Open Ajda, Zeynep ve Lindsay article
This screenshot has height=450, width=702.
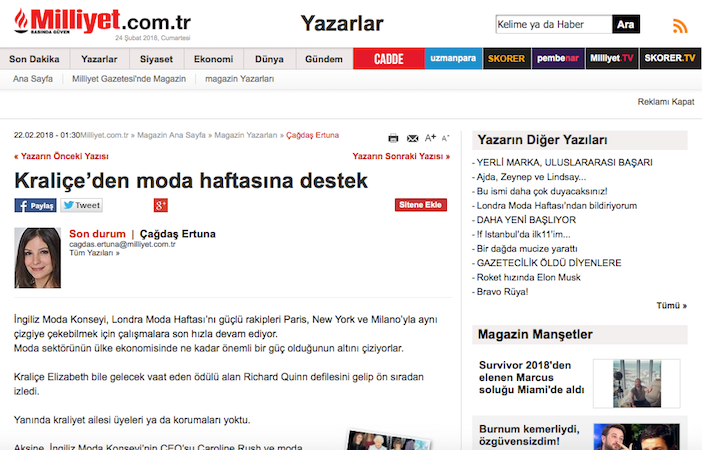[x=531, y=177]
